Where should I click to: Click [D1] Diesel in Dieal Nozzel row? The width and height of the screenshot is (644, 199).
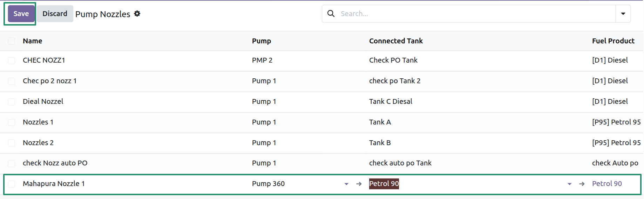click(610, 101)
